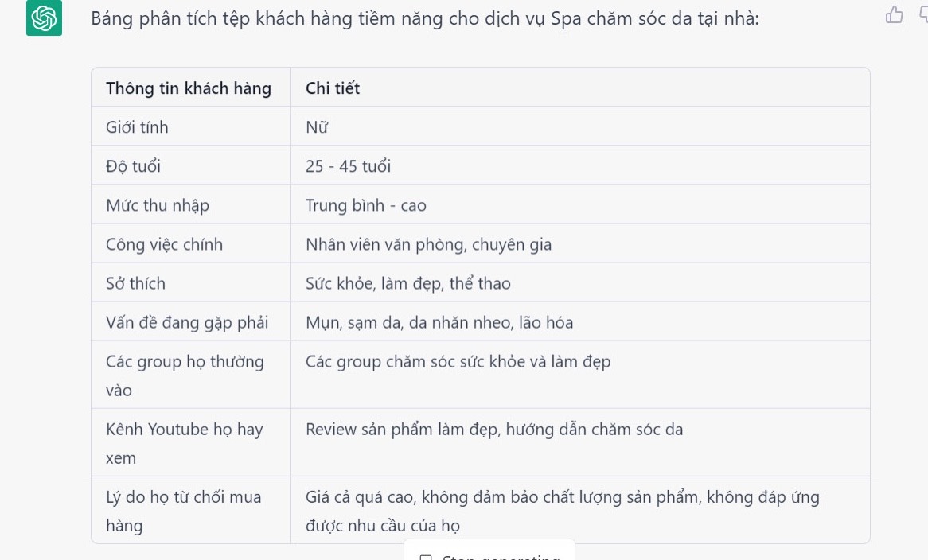The height and width of the screenshot is (560, 928).
Task: Click the "Vấn đề đang gặp phải" label
Action: tap(187, 322)
